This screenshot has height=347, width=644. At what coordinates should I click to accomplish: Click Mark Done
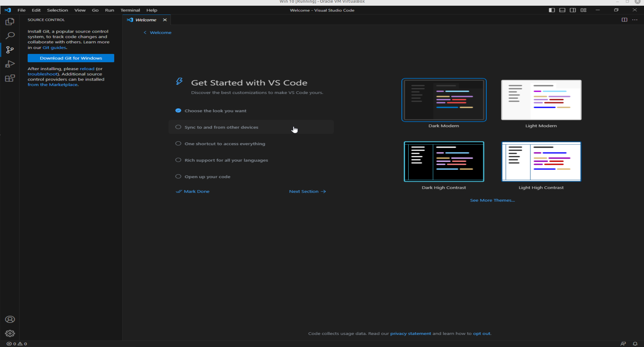(x=193, y=192)
